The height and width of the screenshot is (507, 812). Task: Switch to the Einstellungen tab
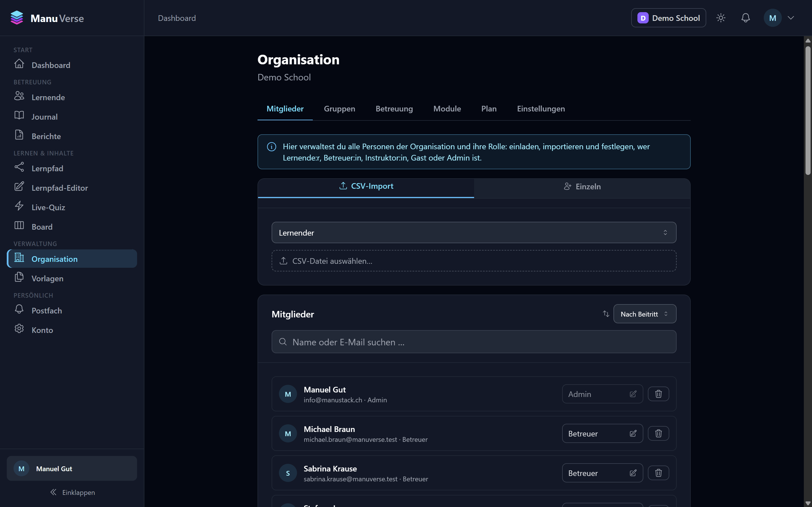(x=541, y=109)
